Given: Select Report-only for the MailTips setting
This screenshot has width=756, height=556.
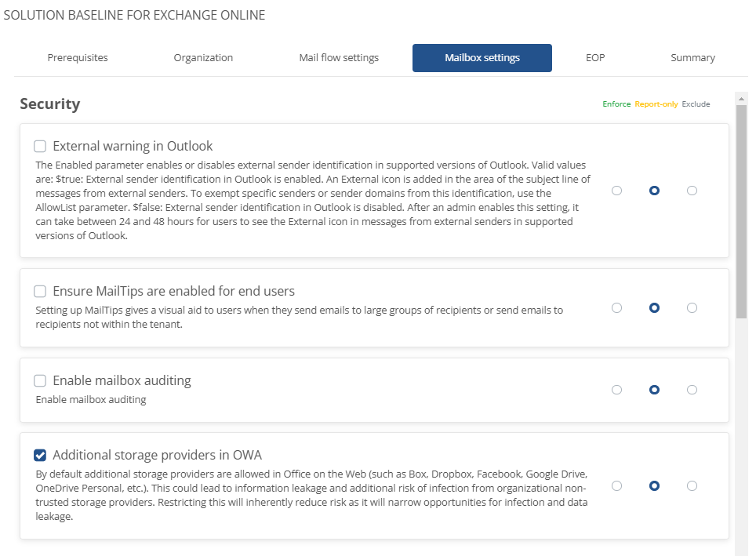Looking at the screenshot, I should (654, 308).
